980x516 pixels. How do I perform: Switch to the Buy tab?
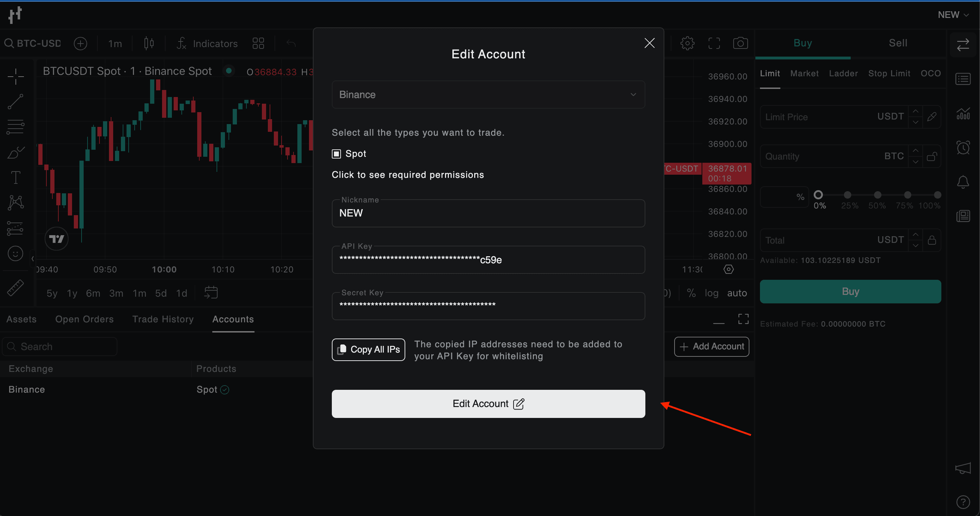[803, 43]
